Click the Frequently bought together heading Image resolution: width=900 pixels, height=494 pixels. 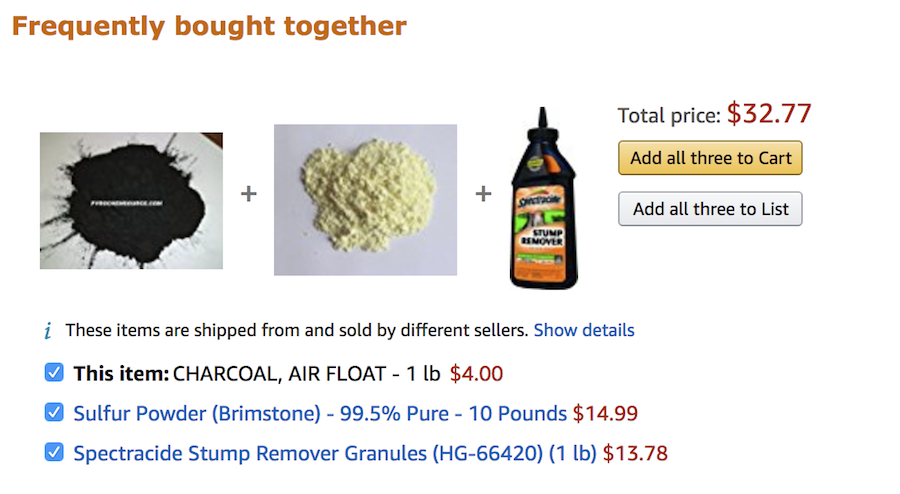pos(209,26)
